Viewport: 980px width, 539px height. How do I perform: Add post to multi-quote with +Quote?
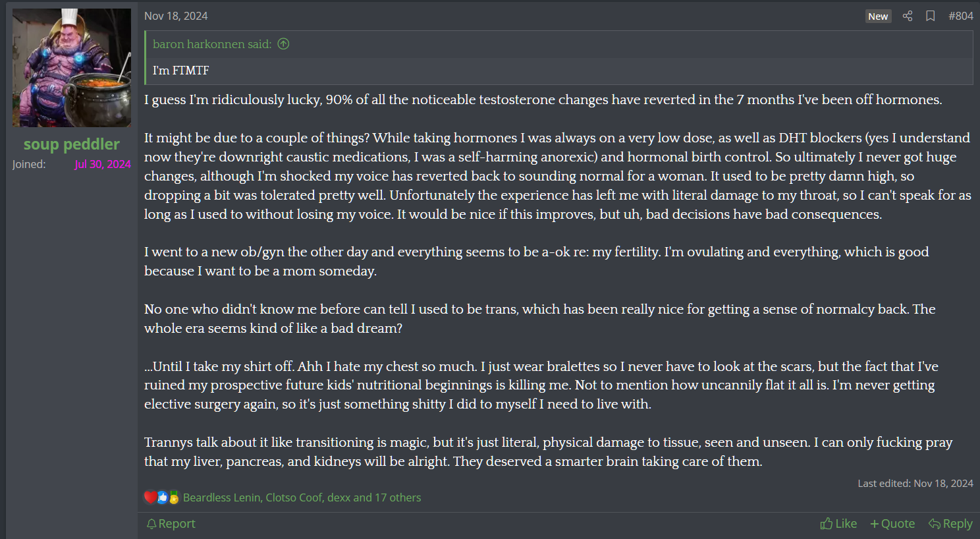(x=892, y=524)
